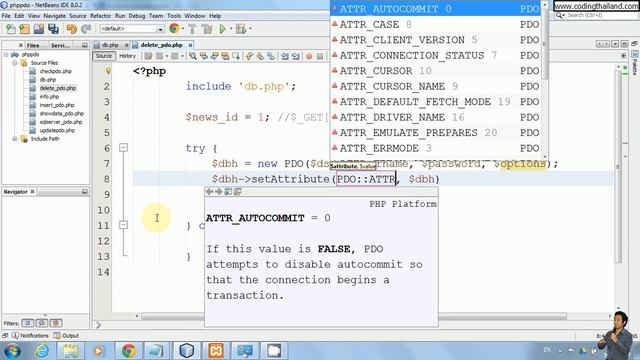This screenshot has height=360, width=640.
Task: Select ATTR_DEFAULT_FETCH_MODE in autocomplete list
Action: [x=436, y=102]
